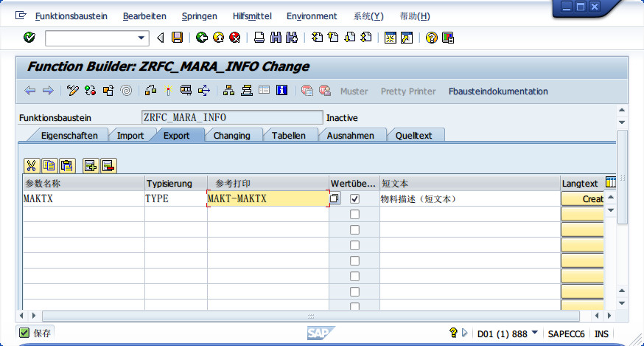Click the table column configuration icon
The width and height of the screenshot is (644, 346).
611,182
